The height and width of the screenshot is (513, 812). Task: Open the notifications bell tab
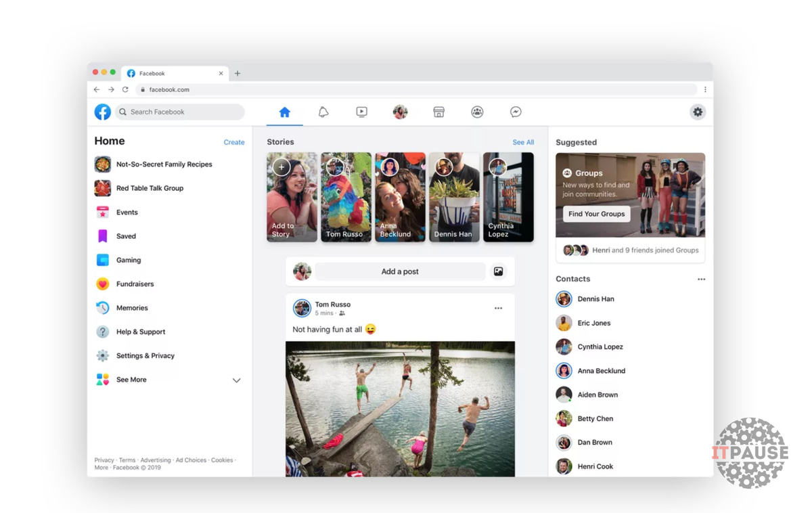tap(323, 112)
